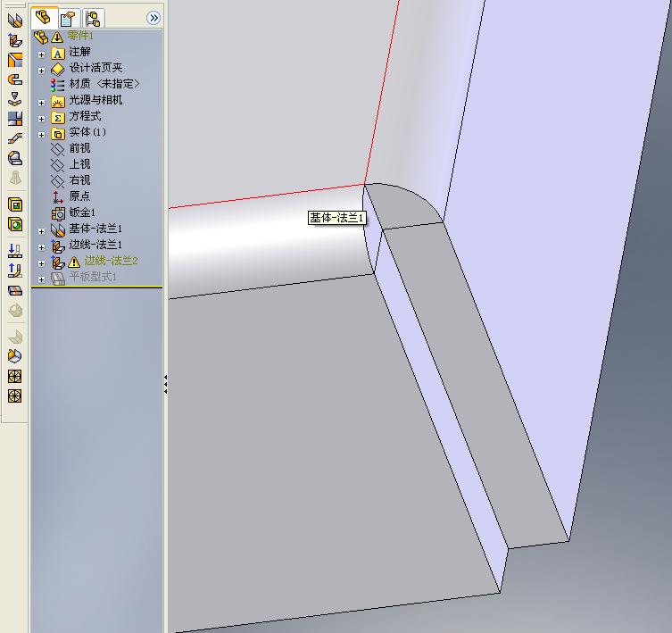Switch to the ConfigurationManager tab
Screen dimensions: 672x633
pos(93,19)
